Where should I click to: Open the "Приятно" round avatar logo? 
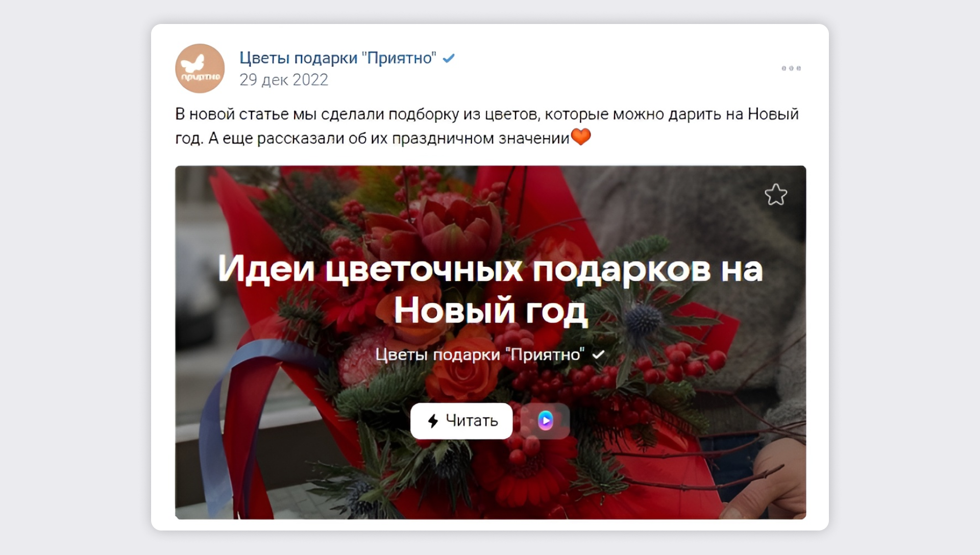[200, 68]
